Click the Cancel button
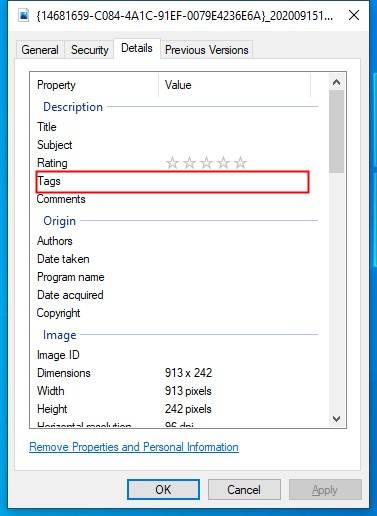377x516 pixels. [x=244, y=490]
